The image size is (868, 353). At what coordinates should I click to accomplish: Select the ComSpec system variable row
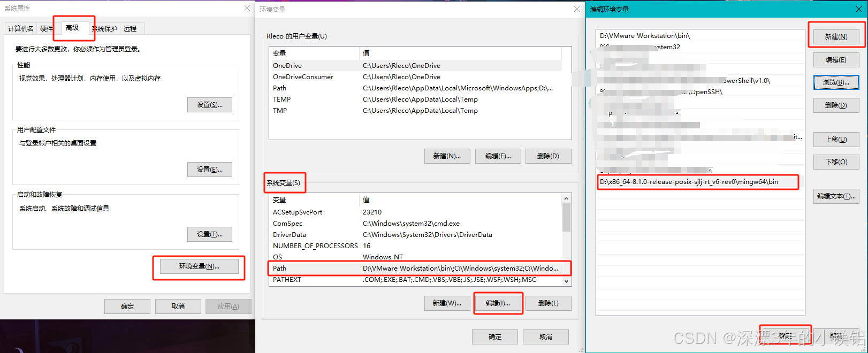click(416, 224)
